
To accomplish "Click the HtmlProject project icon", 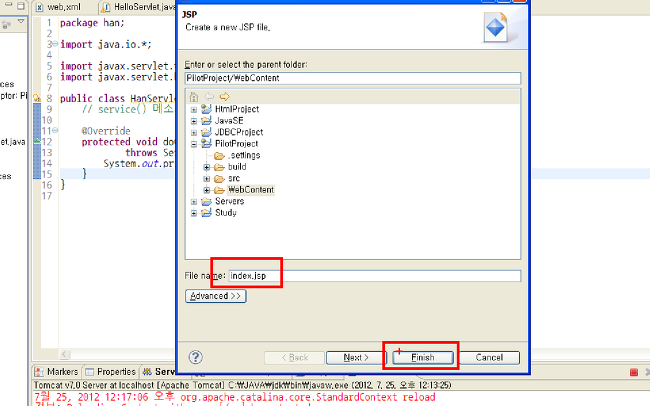I will click(206, 109).
